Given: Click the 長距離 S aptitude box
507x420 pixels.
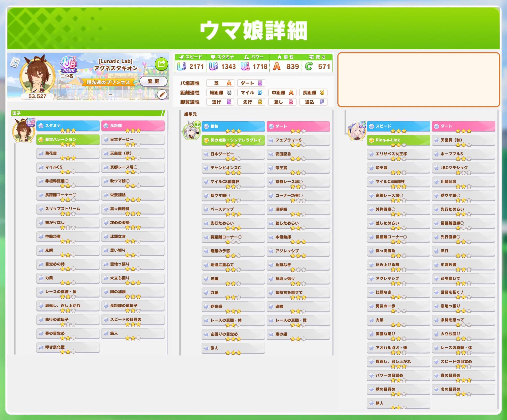Looking at the screenshot, I should [313, 93].
